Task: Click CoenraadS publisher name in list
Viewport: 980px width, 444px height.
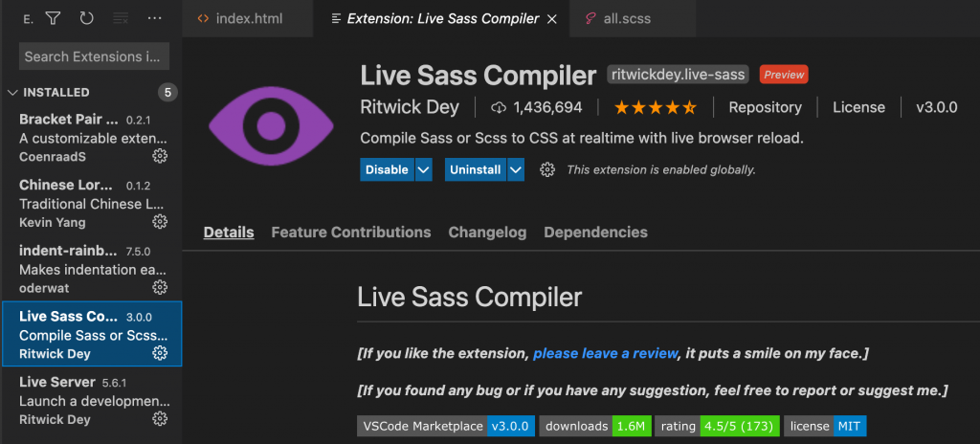Action: [x=53, y=156]
